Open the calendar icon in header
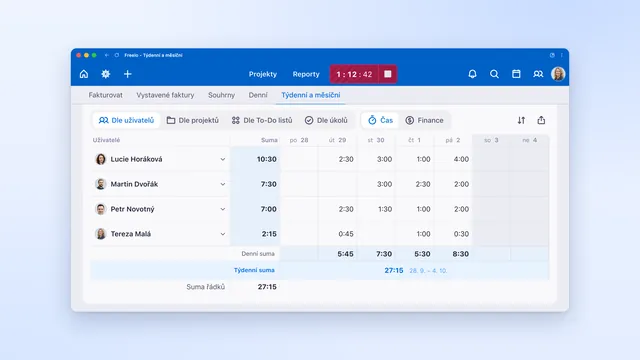The height and width of the screenshot is (360, 640). coord(516,74)
